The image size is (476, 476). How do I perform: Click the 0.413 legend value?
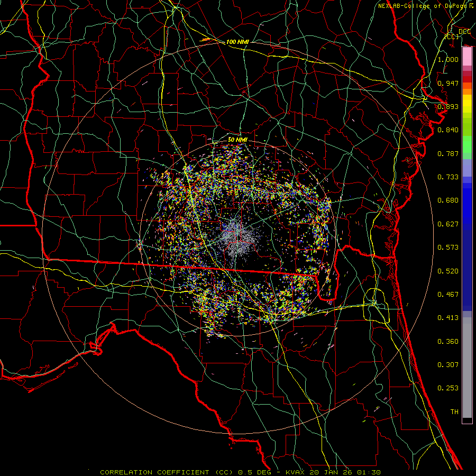[448, 318]
